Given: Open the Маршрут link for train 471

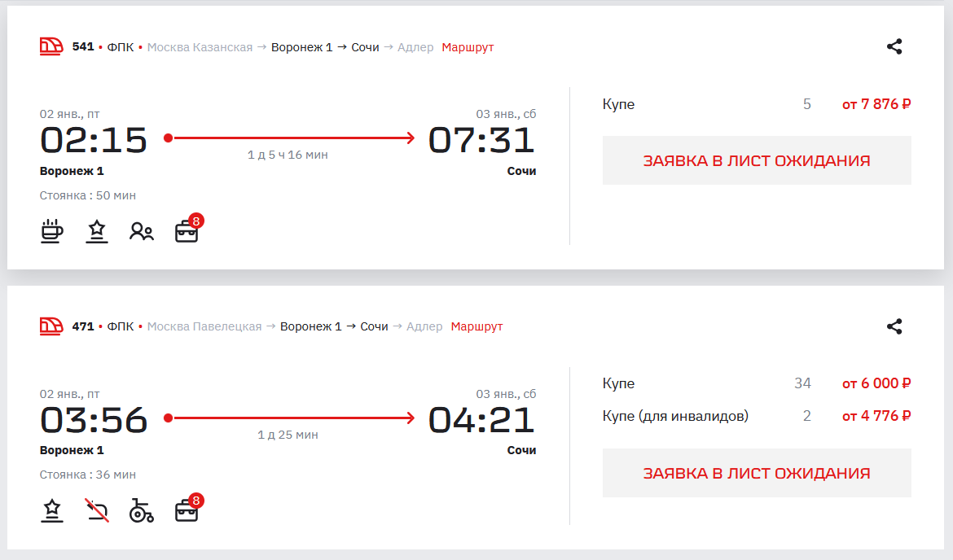Looking at the screenshot, I should pos(476,326).
